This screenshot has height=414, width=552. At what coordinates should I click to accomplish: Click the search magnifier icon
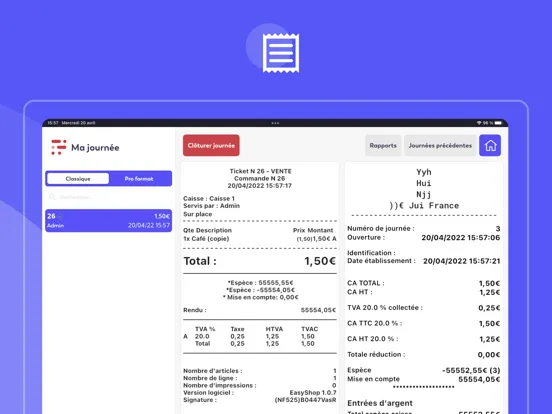(x=52, y=197)
